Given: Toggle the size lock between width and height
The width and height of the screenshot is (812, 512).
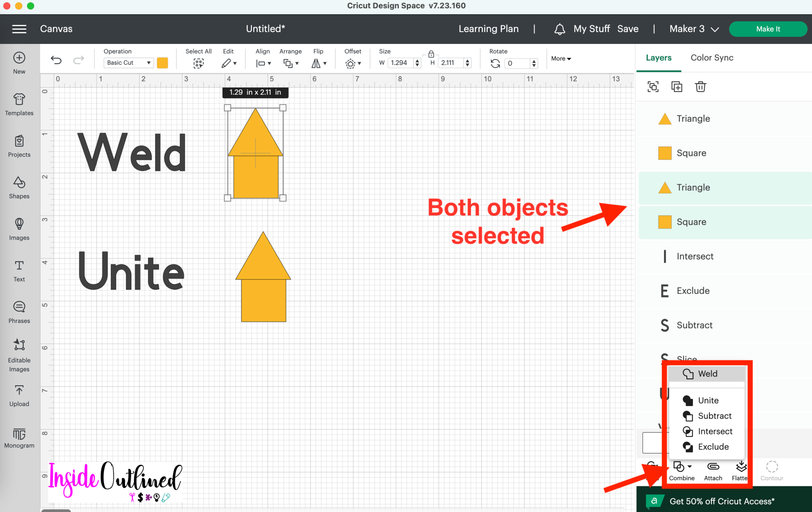Looking at the screenshot, I should pos(431,54).
